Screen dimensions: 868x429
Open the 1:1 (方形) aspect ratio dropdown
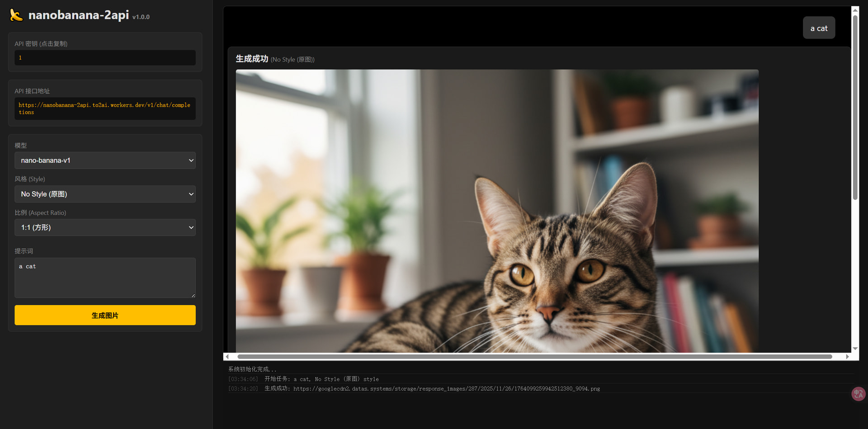[105, 227]
